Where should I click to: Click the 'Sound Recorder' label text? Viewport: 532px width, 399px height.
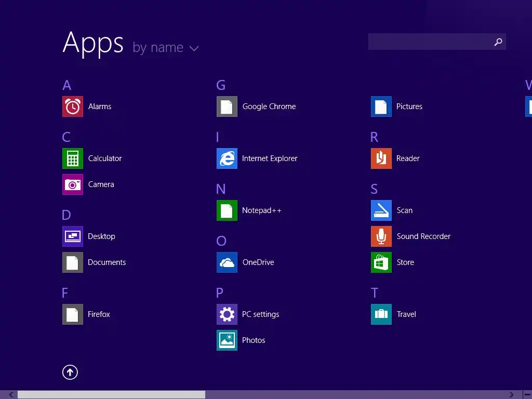point(424,236)
